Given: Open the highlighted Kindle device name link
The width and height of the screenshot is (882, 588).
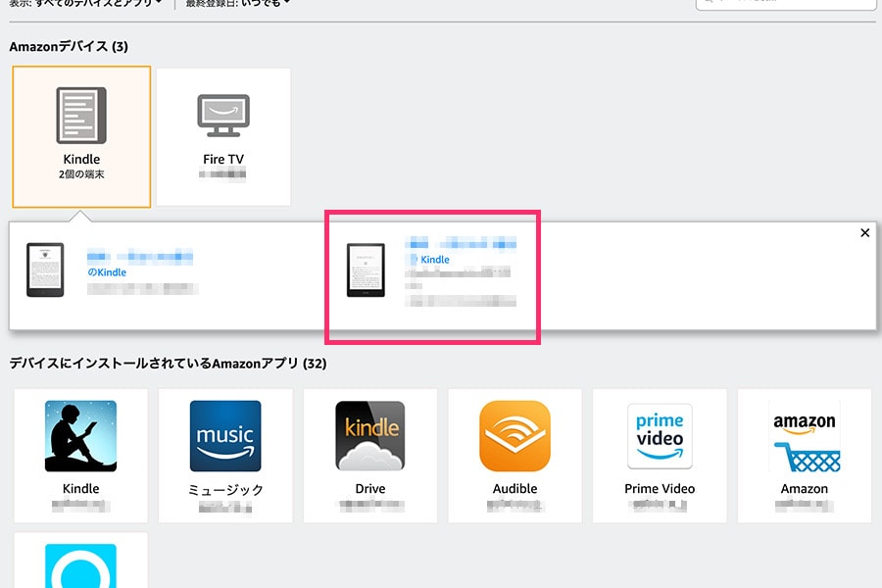Looking at the screenshot, I should 435,260.
